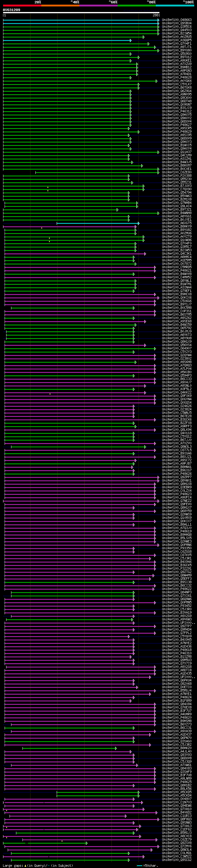Open hit UniRef100_C6ZE80
The height and width of the screenshot is (868, 197).
(x=176, y=172)
